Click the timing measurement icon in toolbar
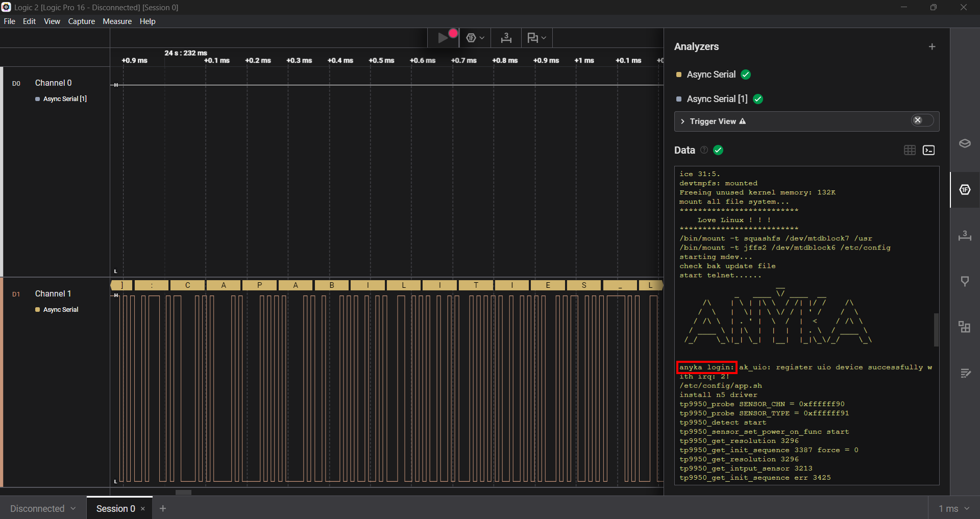The image size is (980, 519). coord(506,38)
